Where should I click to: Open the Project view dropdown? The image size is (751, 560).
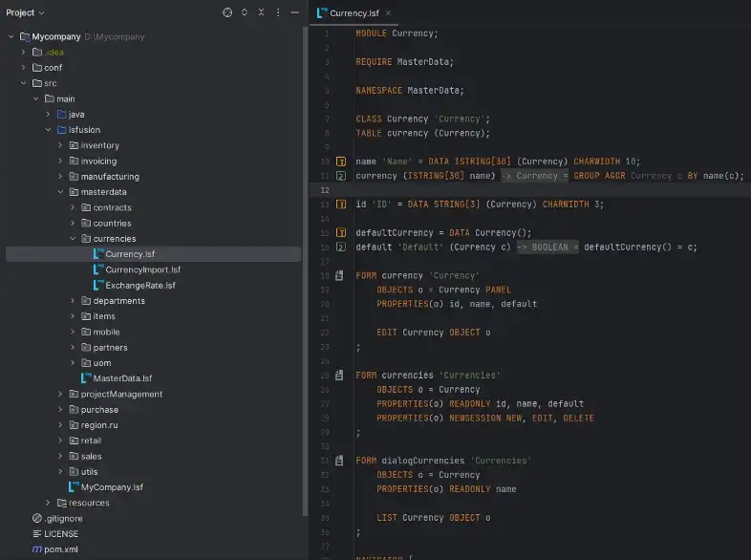25,13
